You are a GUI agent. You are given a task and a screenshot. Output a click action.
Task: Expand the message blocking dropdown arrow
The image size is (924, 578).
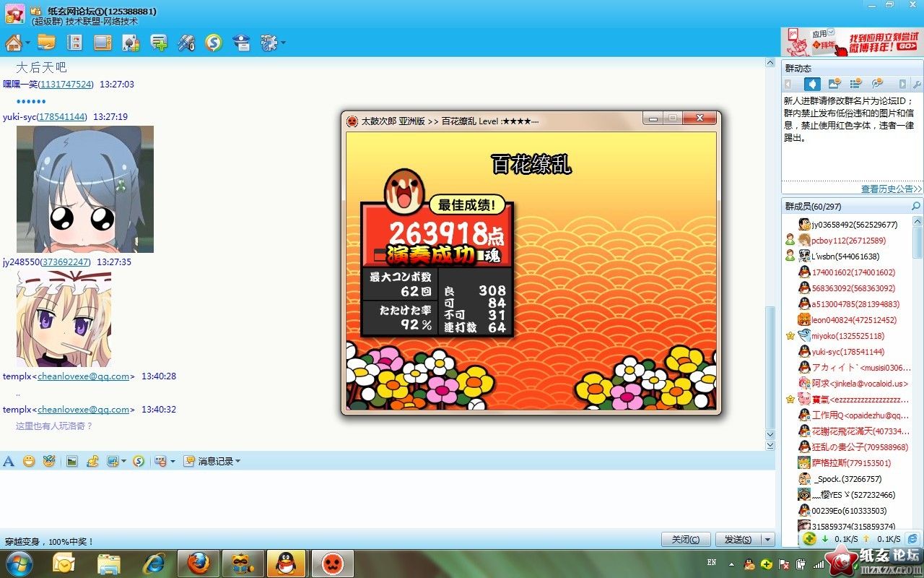tap(173, 461)
